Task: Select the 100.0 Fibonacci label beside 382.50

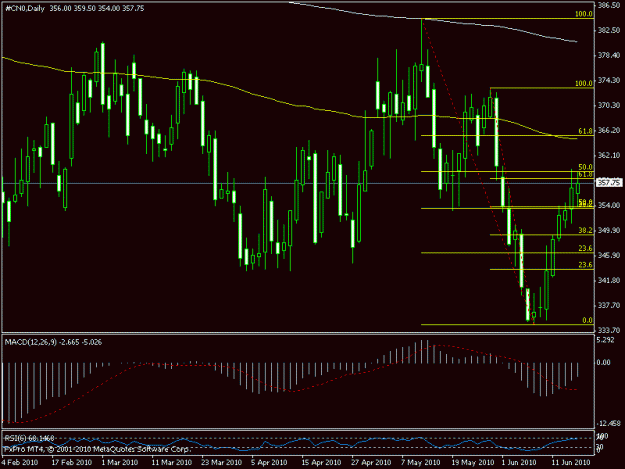Action: 584,14
